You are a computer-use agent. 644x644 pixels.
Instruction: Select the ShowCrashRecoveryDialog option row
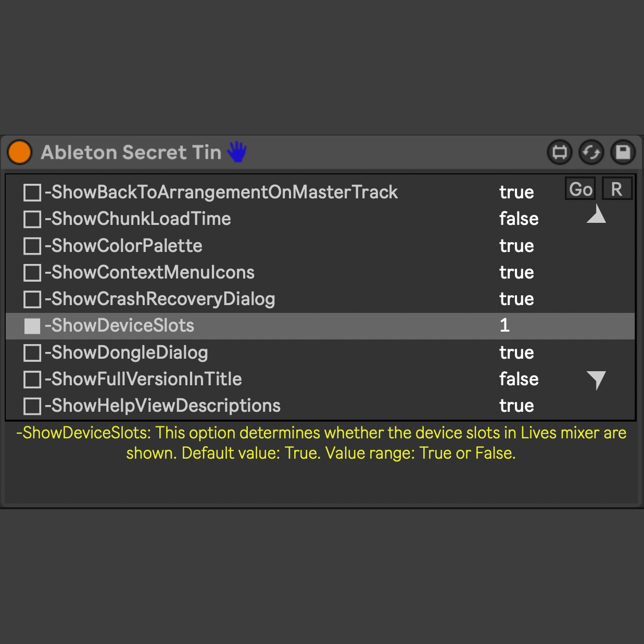160,299
